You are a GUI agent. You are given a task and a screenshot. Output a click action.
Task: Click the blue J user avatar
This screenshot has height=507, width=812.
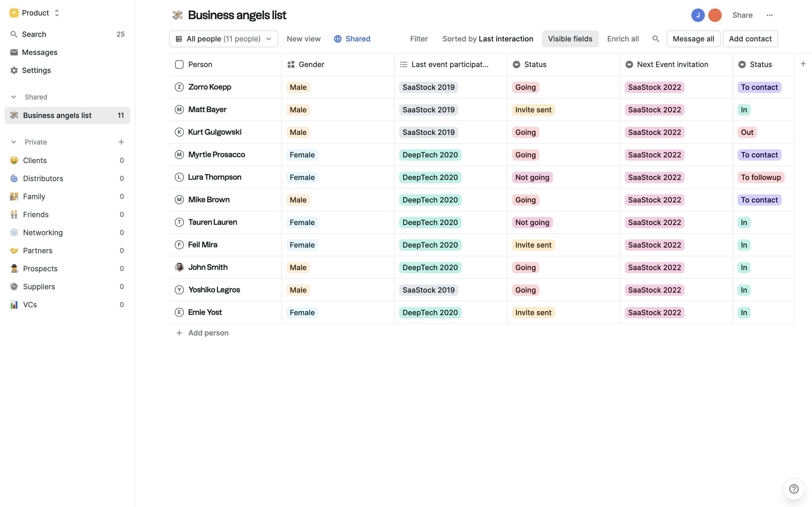coord(698,15)
